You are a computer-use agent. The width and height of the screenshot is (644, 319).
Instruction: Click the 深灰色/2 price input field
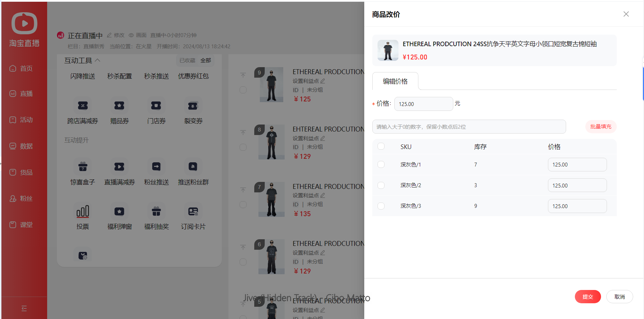click(577, 185)
